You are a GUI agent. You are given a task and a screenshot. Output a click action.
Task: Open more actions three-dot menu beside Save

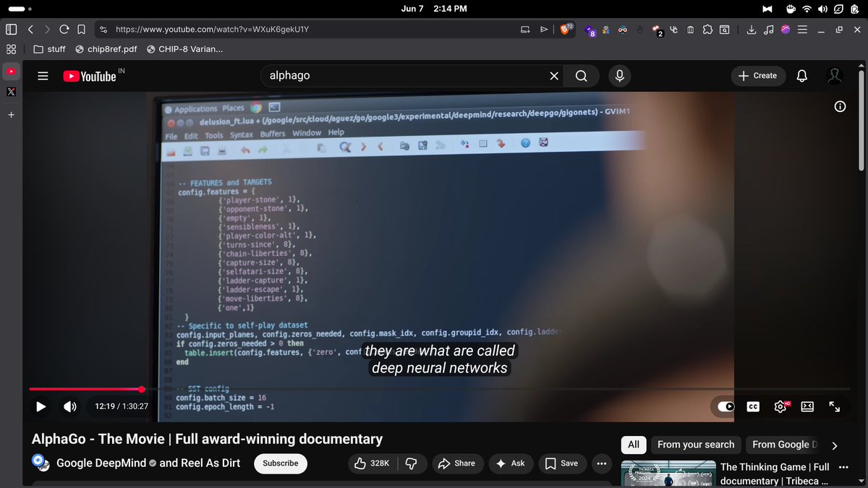tap(601, 463)
